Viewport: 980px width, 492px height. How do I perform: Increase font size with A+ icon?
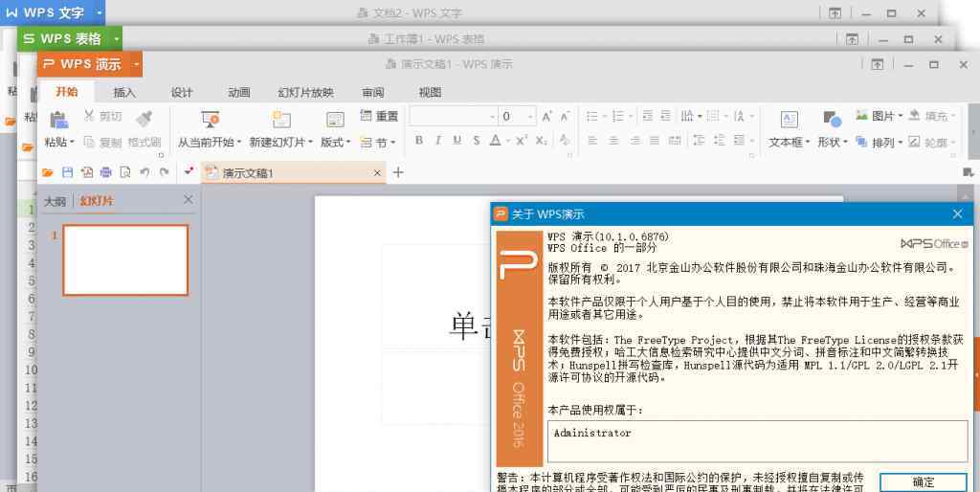tap(546, 116)
